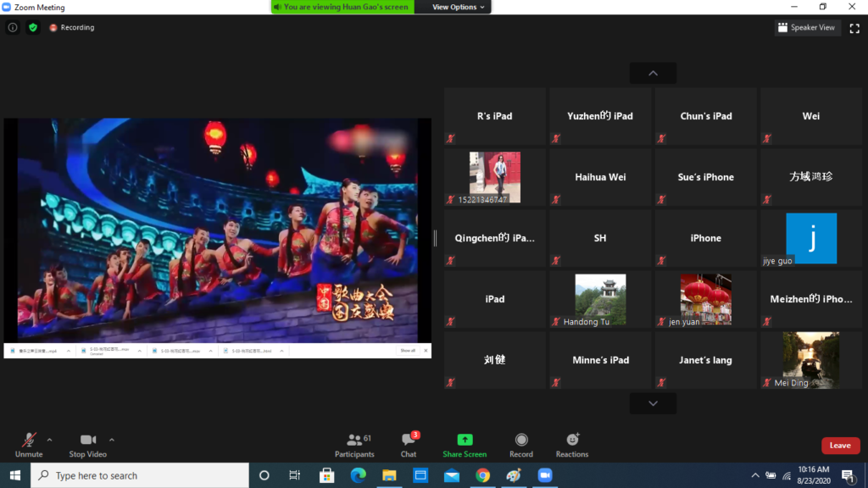Select the R's iPad participant tile
The width and height of the screenshot is (868, 488).
tap(495, 116)
